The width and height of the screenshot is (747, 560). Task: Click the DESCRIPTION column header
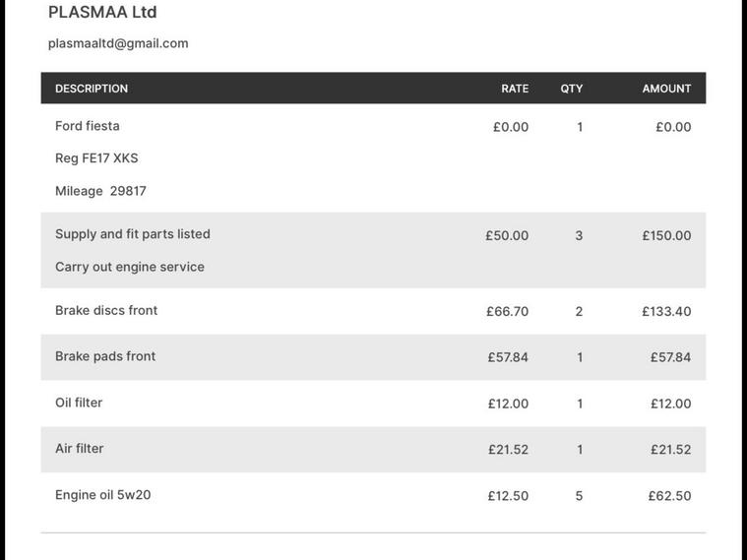(x=92, y=89)
